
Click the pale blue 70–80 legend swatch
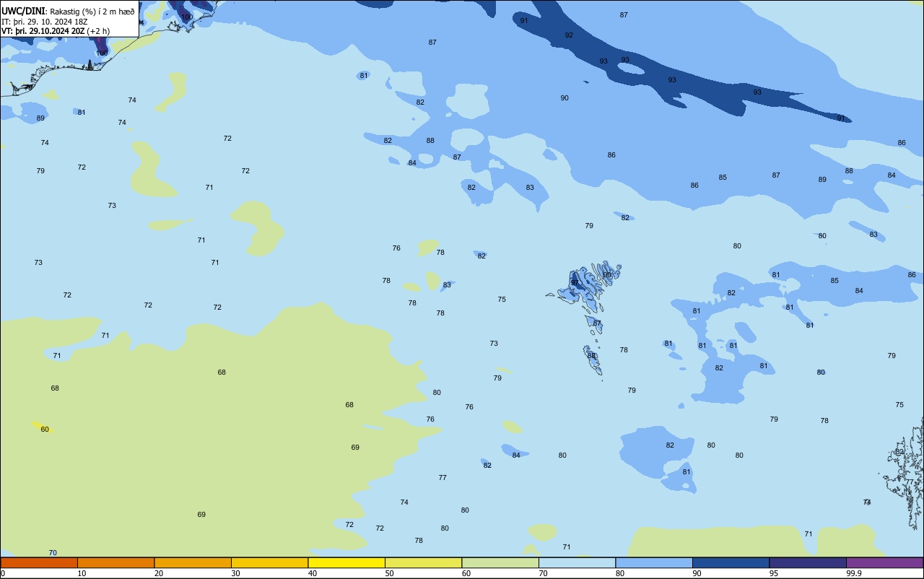(577, 562)
